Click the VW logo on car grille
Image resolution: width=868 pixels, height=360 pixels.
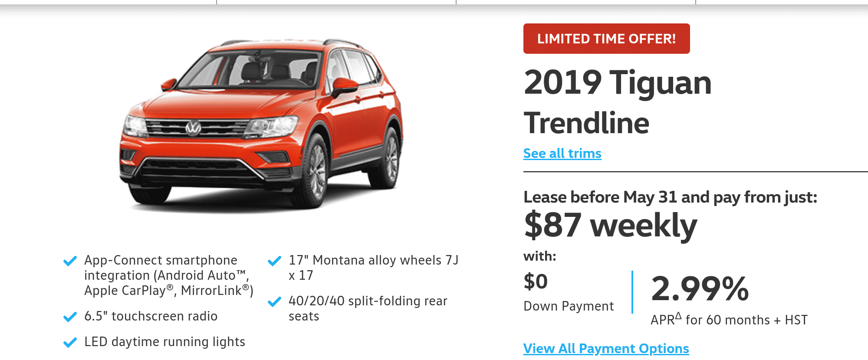[x=194, y=128]
